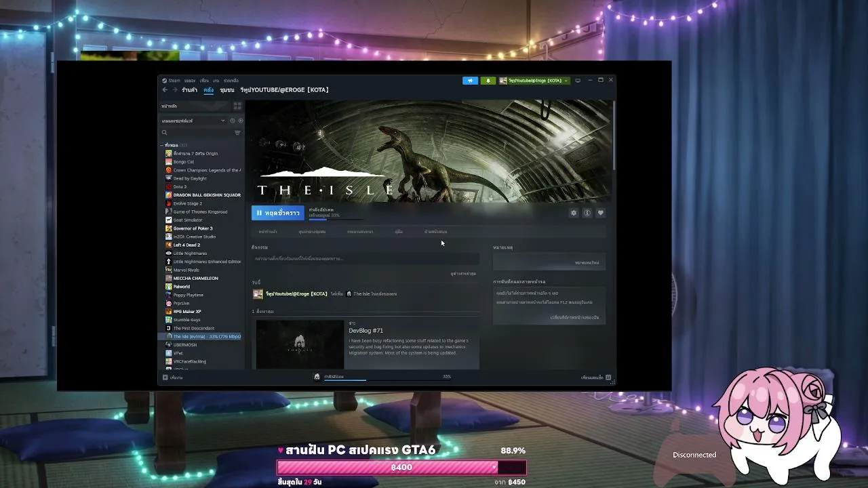Click the game page vertical scrollbar
This screenshot has width=868, height=488.
coord(614,134)
